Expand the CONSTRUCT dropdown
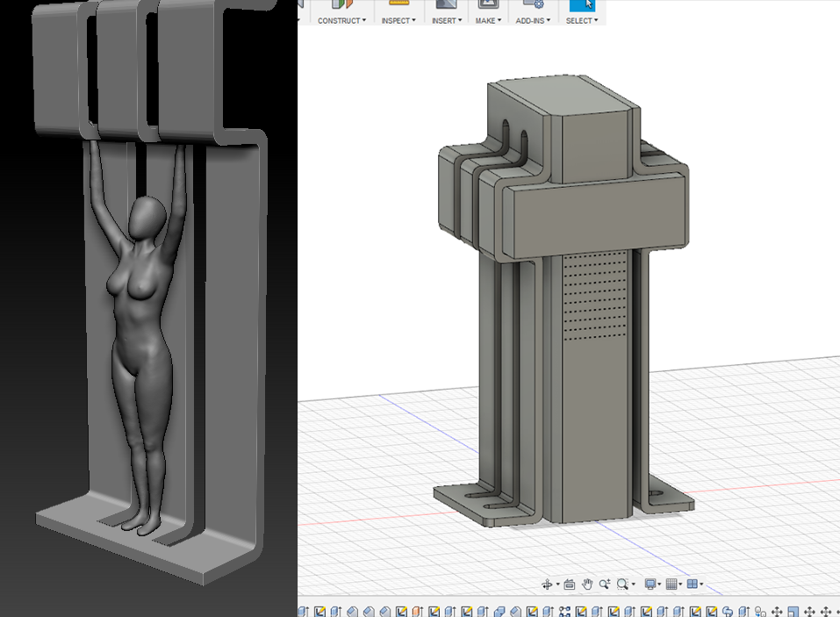840x617 pixels. click(x=341, y=20)
